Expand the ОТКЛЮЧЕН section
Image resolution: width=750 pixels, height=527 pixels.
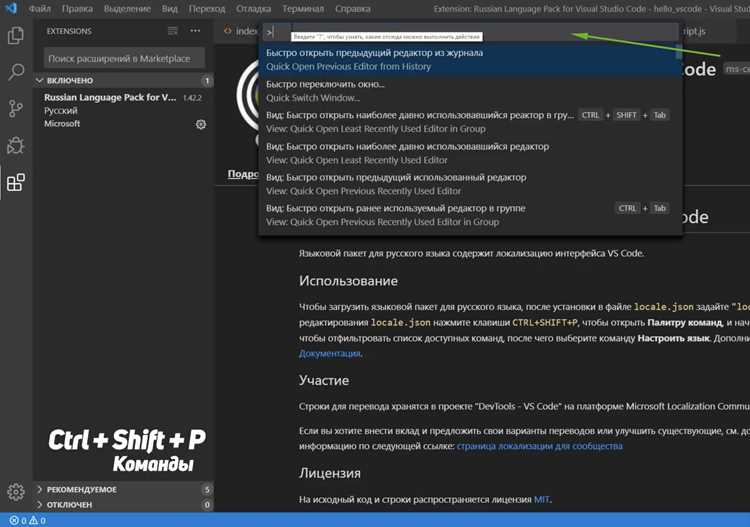(123, 505)
